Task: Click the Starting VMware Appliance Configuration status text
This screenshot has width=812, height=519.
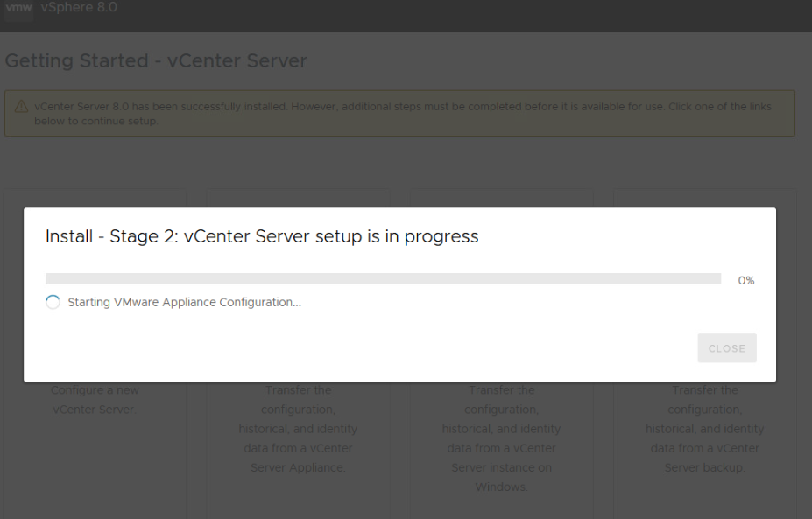Action: tap(183, 301)
